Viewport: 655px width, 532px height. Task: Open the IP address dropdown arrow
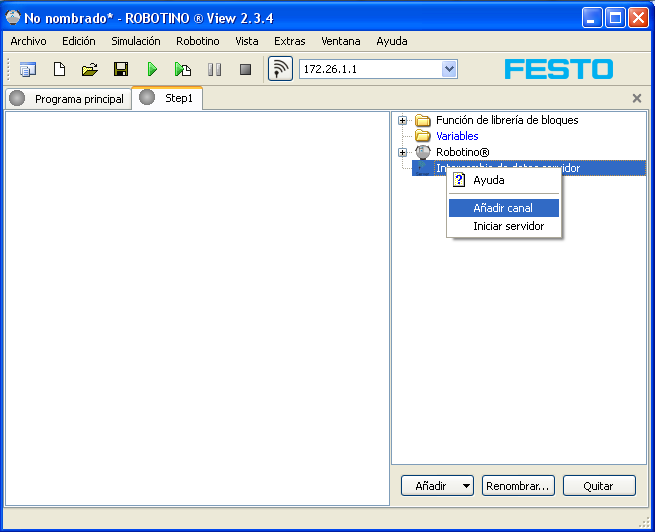point(449,69)
